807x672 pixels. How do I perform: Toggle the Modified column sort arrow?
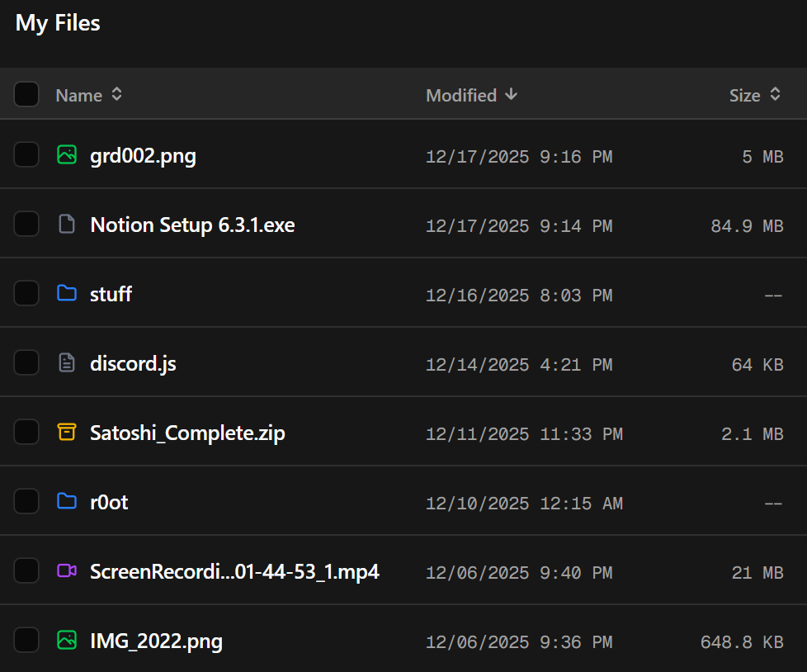512,95
